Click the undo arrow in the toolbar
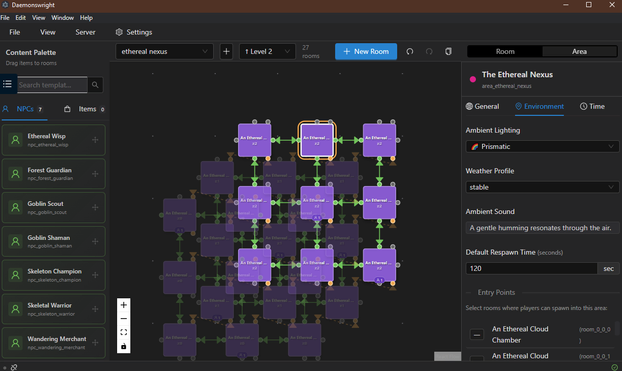This screenshot has width=622, height=371. pyautogui.click(x=410, y=52)
